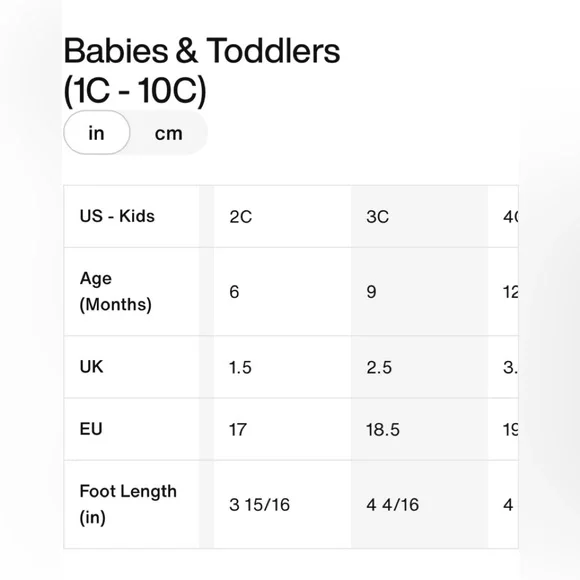Click foot length 4 4/16 cell
Image resolution: width=580 pixels, height=580 pixels.
tap(419, 505)
